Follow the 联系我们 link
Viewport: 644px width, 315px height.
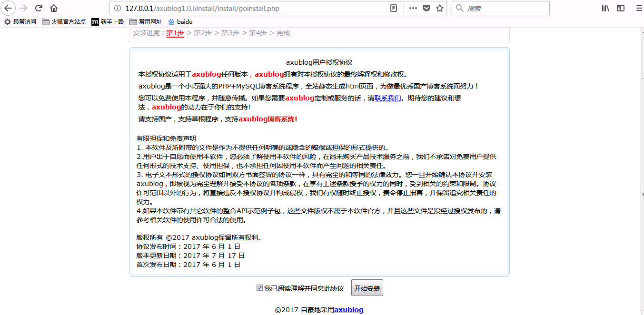pyautogui.click(x=388, y=98)
